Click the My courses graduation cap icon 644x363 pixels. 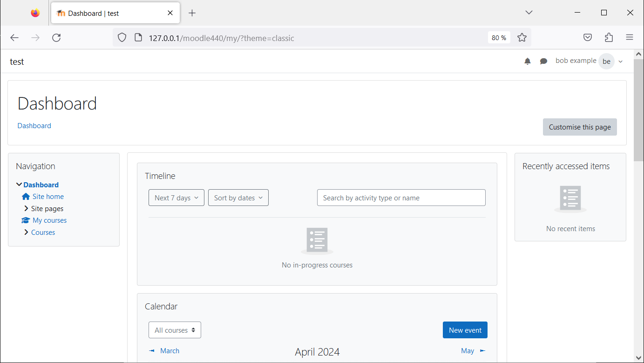pos(26,220)
